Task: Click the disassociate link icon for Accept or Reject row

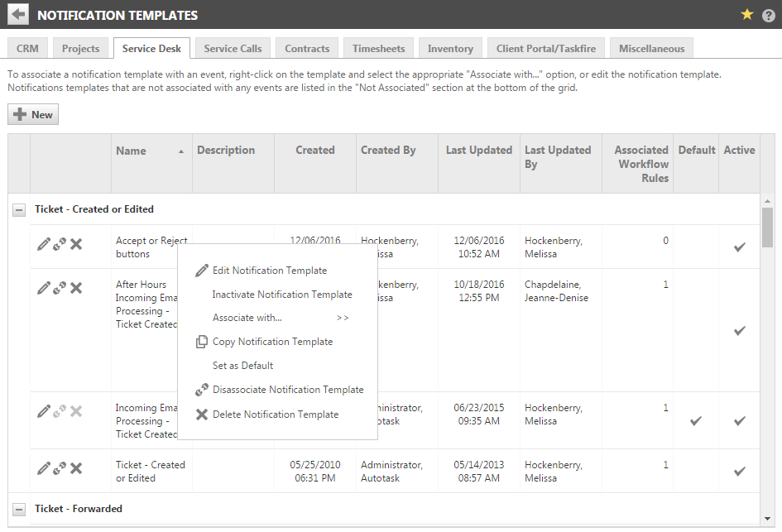Action: coord(60,244)
